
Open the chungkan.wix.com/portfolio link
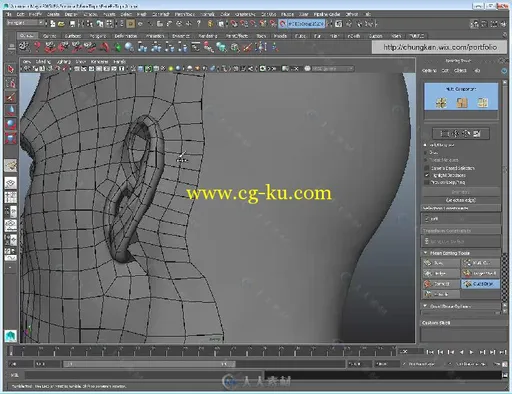coord(439,47)
